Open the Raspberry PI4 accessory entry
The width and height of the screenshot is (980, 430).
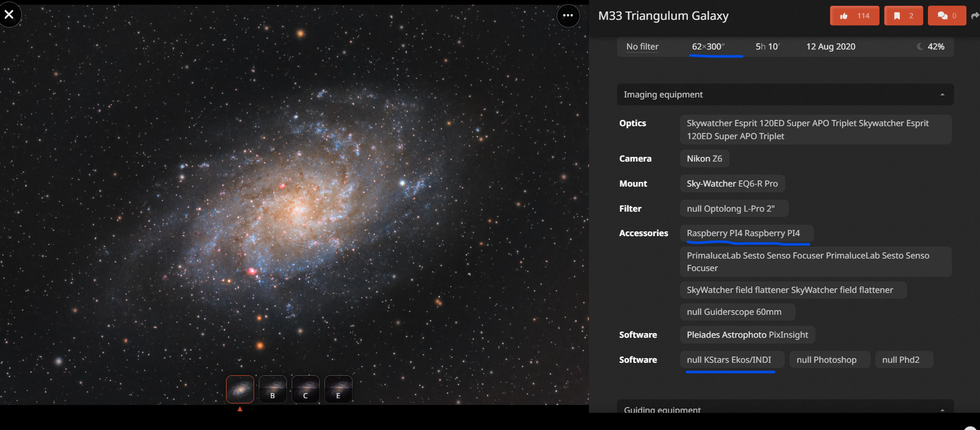click(x=747, y=233)
